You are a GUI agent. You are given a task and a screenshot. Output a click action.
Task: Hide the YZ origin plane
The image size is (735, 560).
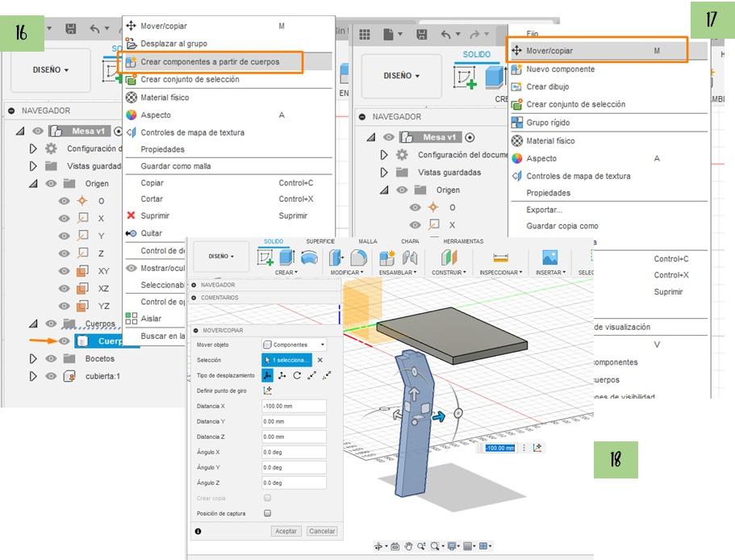coord(65,306)
